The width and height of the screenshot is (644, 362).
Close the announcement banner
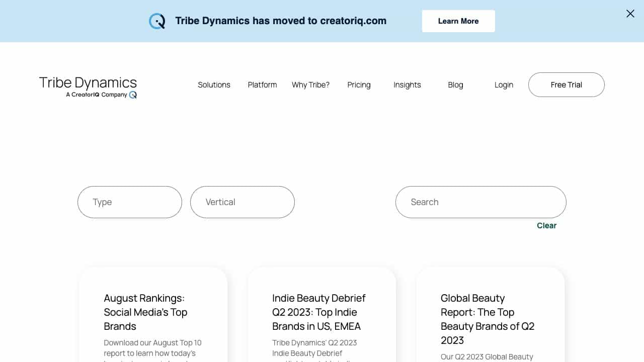point(630,14)
